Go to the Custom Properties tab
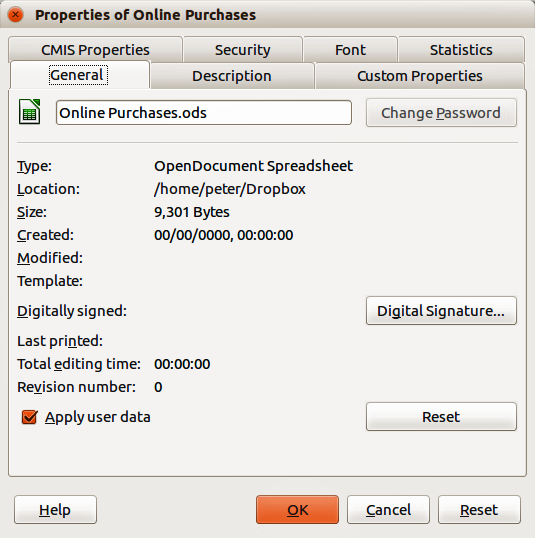 pos(420,76)
